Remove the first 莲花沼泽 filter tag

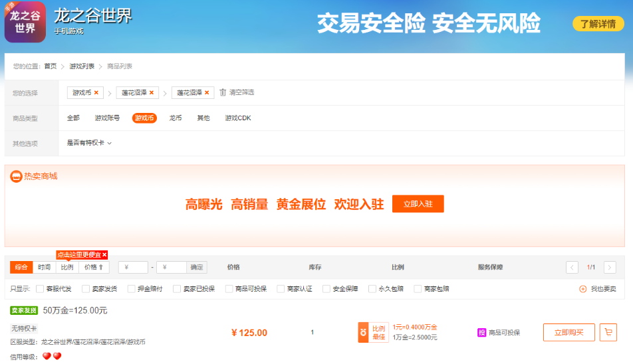point(152,93)
